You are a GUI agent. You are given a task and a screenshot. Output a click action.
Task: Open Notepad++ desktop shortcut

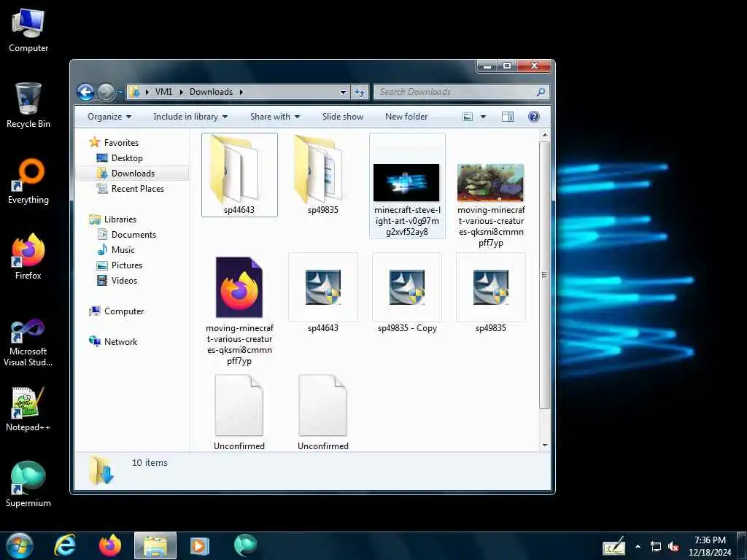pyautogui.click(x=28, y=409)
